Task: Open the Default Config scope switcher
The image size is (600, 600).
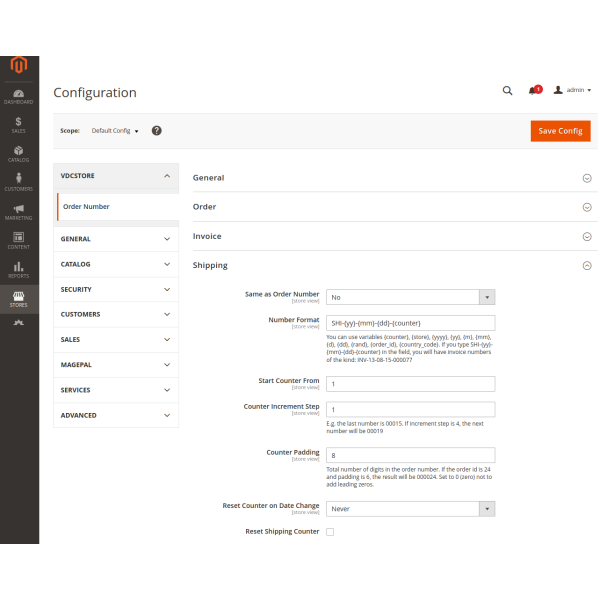Action: click(x=115, y=131)
